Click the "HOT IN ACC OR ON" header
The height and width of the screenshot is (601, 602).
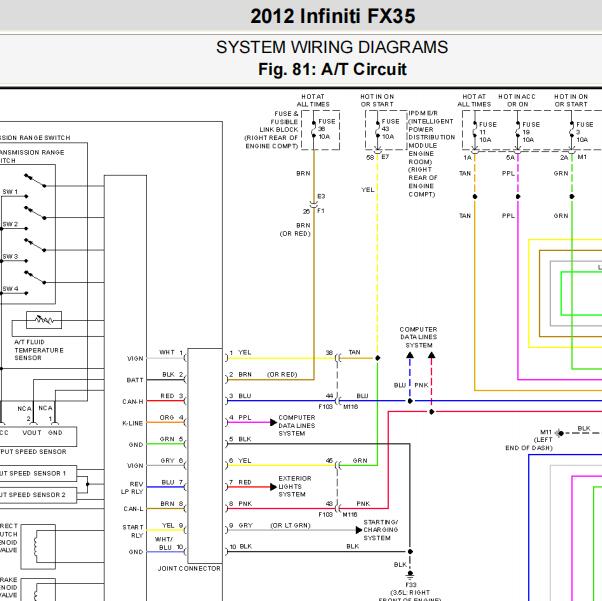click(x=517, y=101)
